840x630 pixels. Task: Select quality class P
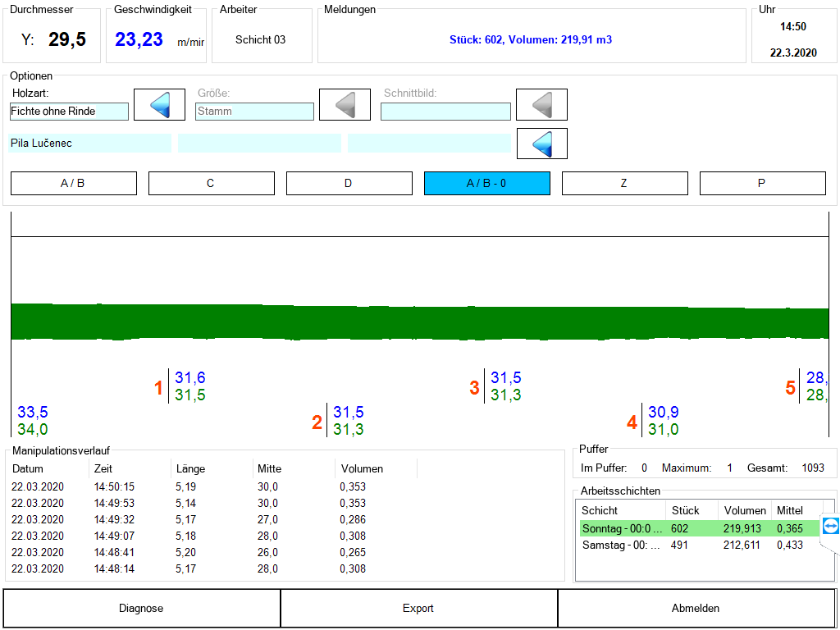point(763,183)
